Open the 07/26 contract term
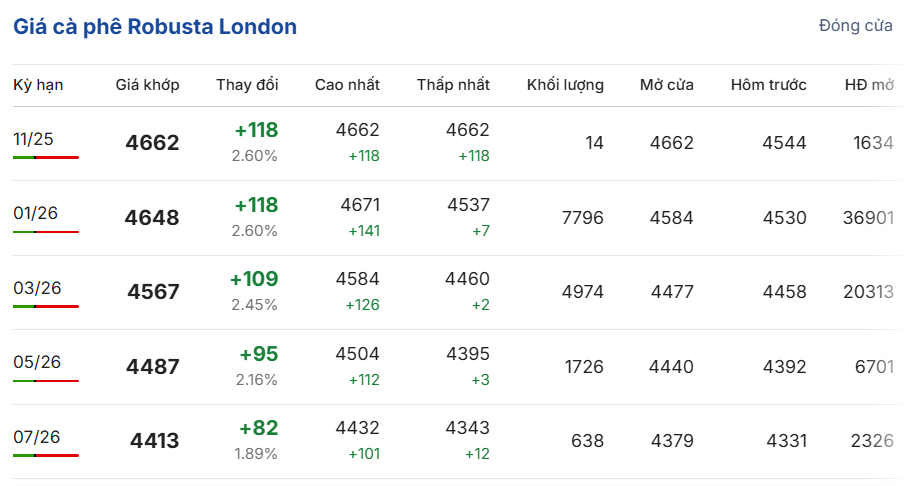912x486 pixels. tap(37, 437)
